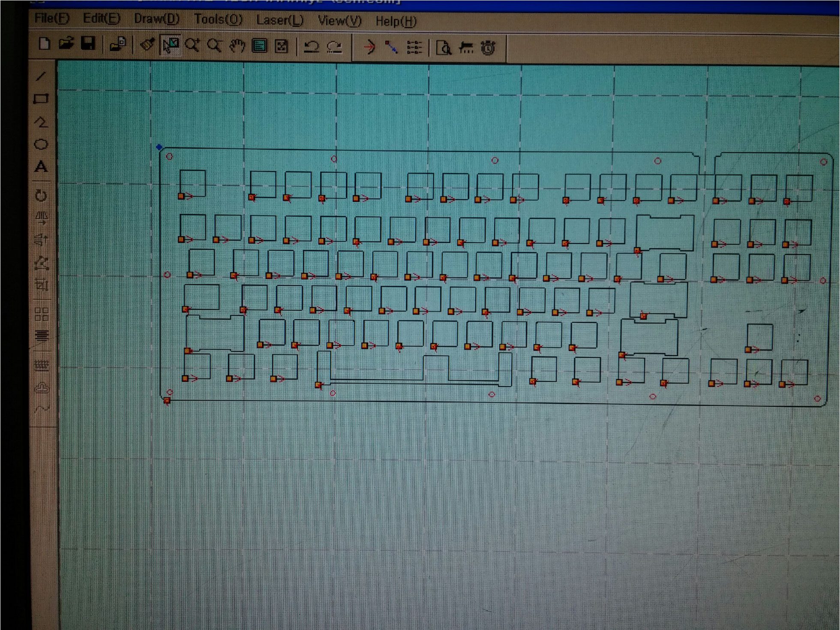Select the Ellipse drawing tool
Viewport: 840px width, 630px height.
click(41, 144)
